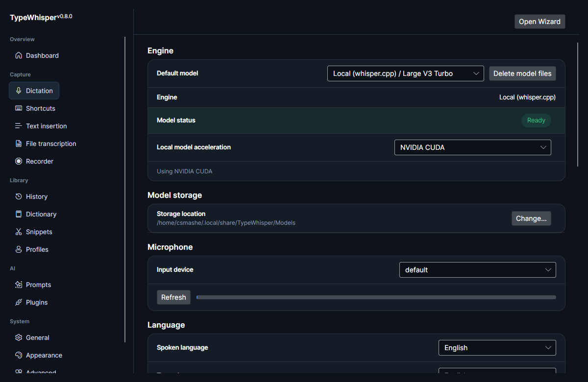Open File transcription page
588x382 pixels.
point(46,143)
